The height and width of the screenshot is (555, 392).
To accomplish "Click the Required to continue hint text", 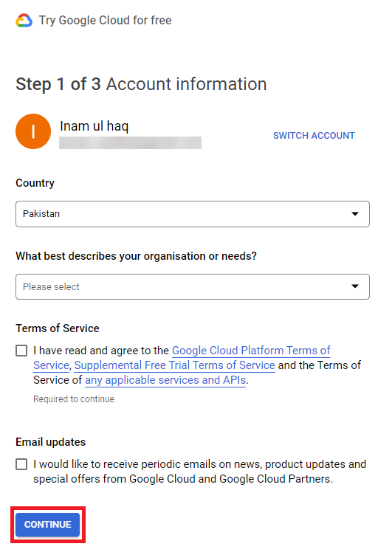I will coord(74,399).
